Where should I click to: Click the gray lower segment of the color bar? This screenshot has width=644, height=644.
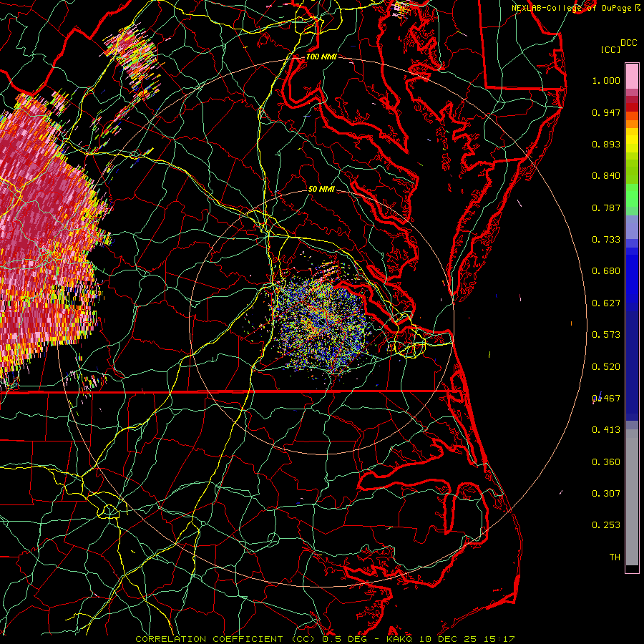tap(632, 497)
